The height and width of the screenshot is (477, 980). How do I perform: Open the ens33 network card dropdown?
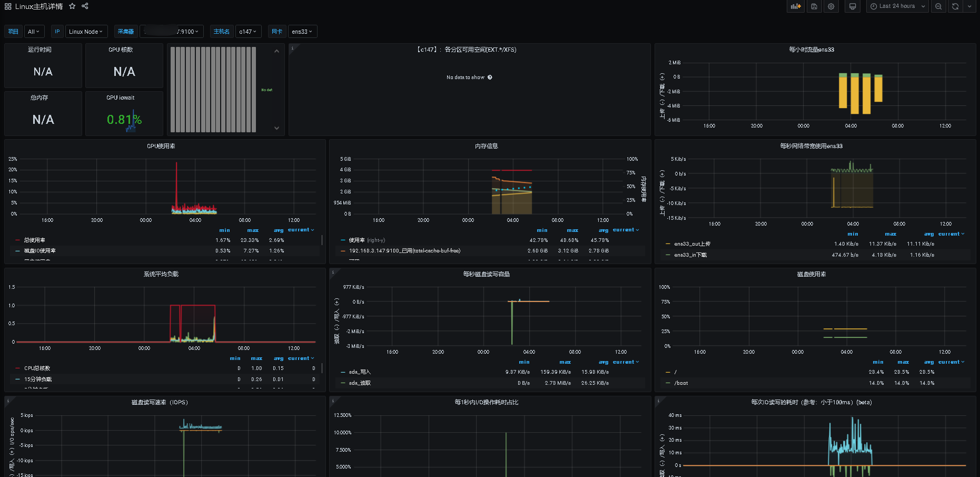302,32
